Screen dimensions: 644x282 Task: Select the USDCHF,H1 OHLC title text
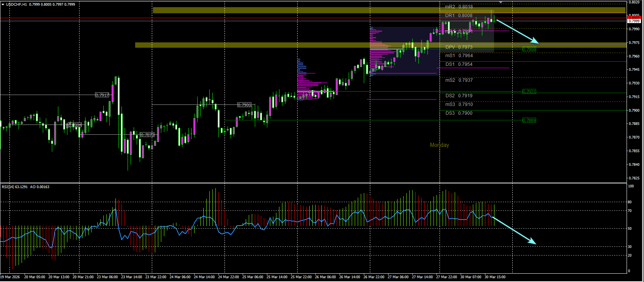tap(41, 5)
